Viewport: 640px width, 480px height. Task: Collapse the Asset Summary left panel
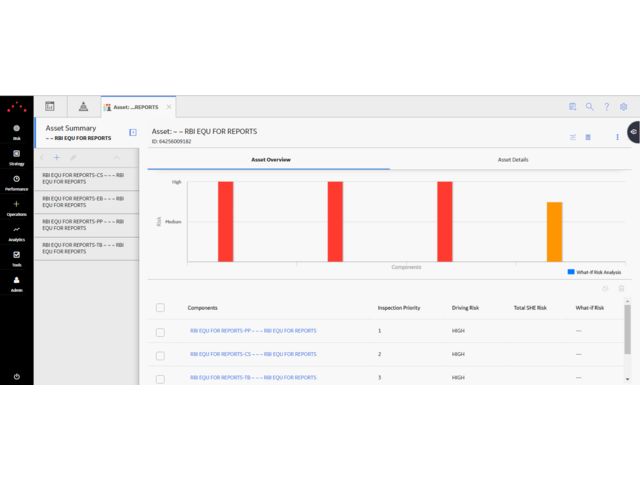(x=133, y=132)
